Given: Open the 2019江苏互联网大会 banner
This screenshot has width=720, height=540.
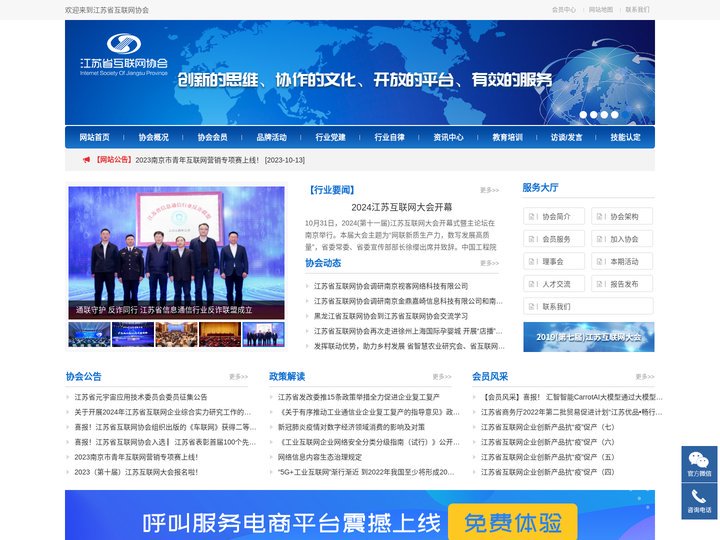Looking at the screenshot, I should point(589,337).
